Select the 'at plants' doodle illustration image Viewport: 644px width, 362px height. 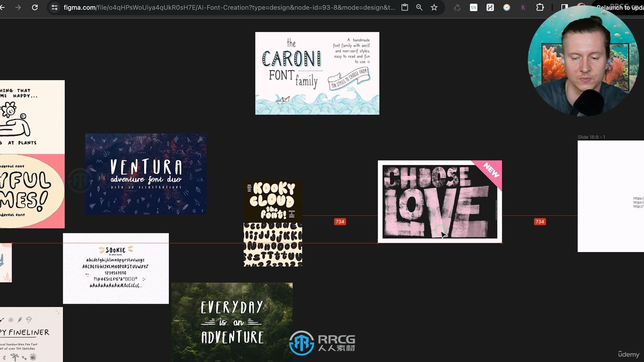[x=32, y=117]
